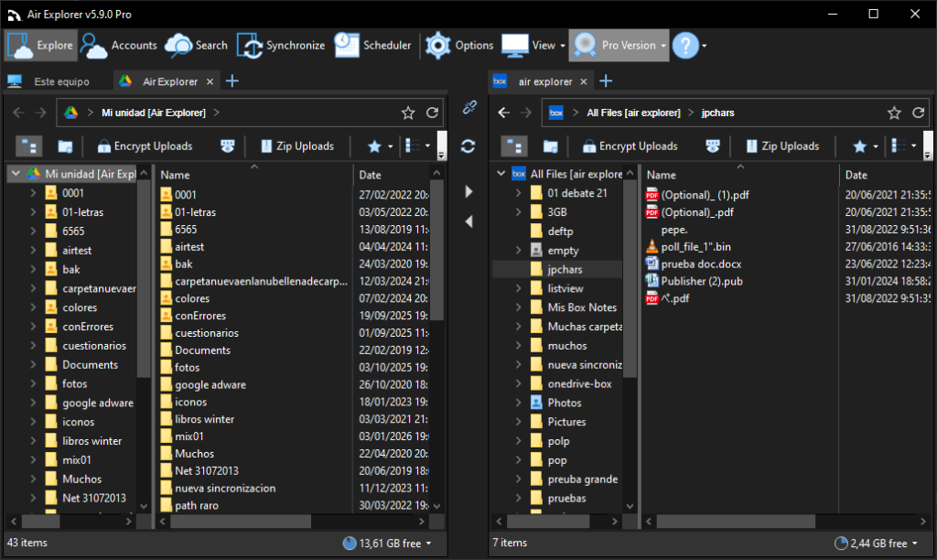Close the Air Explorer Google Drive tab
937x560 pixels.
(x=210, y=81)
